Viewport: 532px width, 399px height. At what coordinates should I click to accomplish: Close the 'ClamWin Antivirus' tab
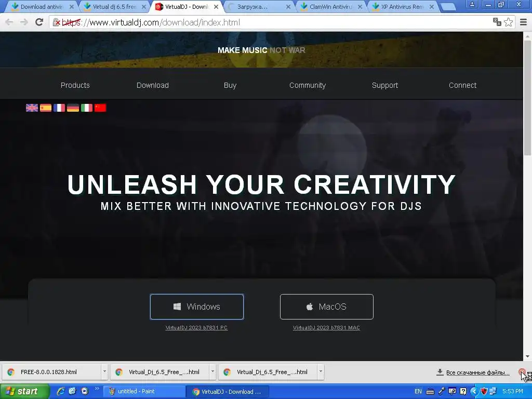(360, 7)
